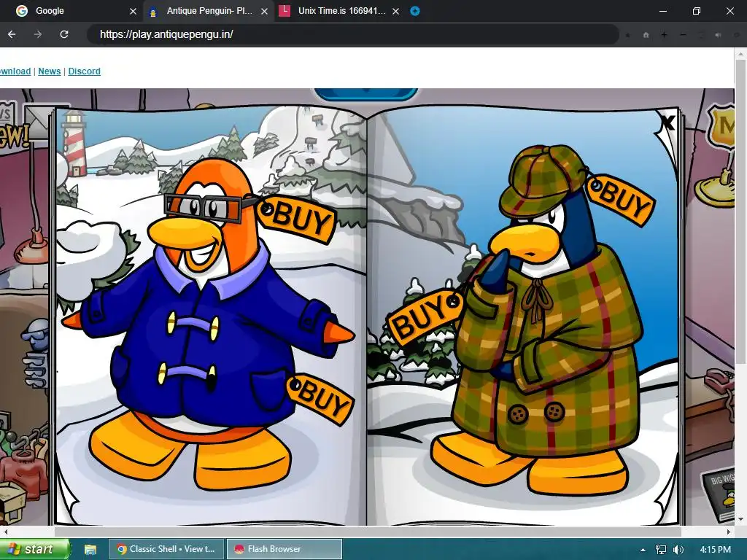Screen dimensions: 747x560
Task: Click the moderator M badge icon
Action: pos(721,125)
